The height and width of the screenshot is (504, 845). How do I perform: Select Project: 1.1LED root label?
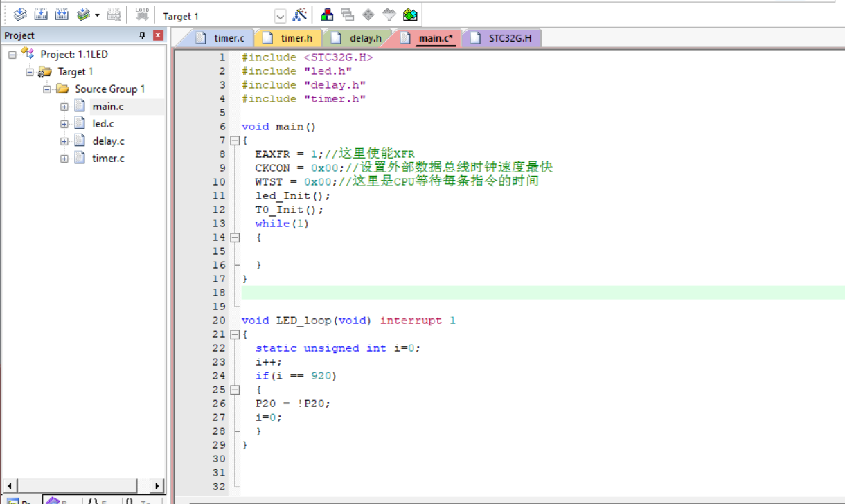(74, 54)
